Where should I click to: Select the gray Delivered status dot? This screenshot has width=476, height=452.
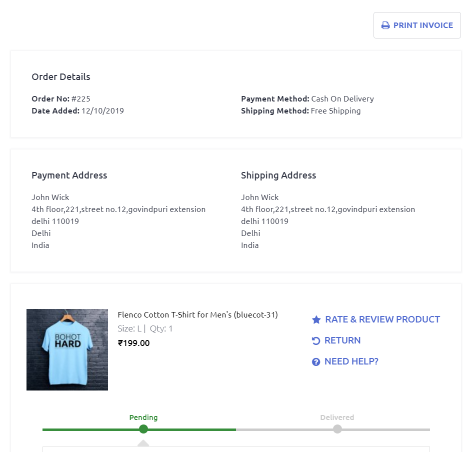click(337, 429)
